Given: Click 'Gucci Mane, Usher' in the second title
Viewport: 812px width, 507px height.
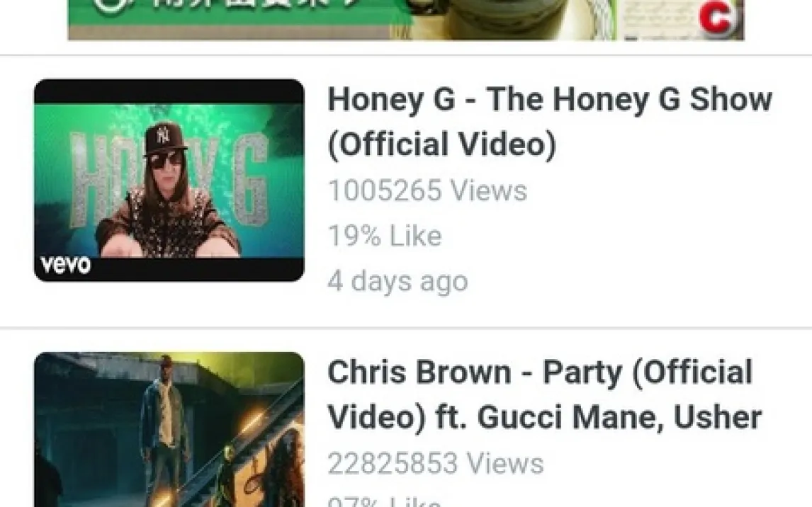Looking at the screenshot, I should click(x=619, y=417).
